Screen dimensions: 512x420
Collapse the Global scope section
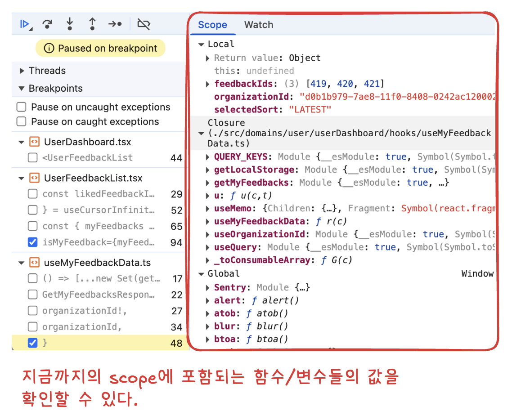click(x=201, y=274)
